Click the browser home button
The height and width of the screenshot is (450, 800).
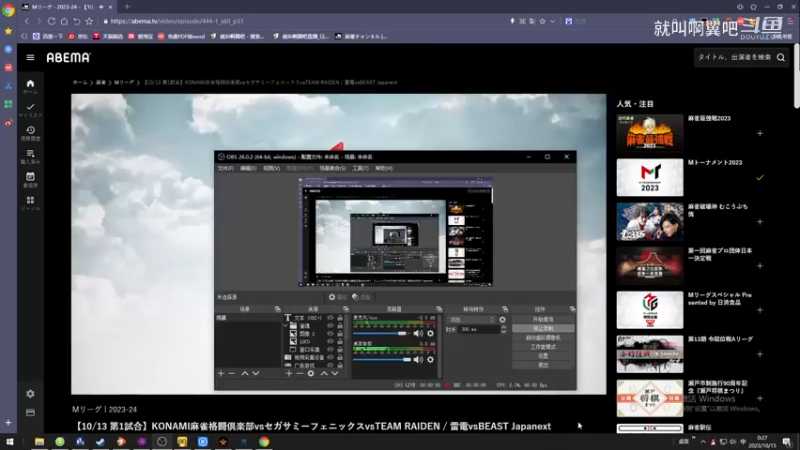click(64, 21)
